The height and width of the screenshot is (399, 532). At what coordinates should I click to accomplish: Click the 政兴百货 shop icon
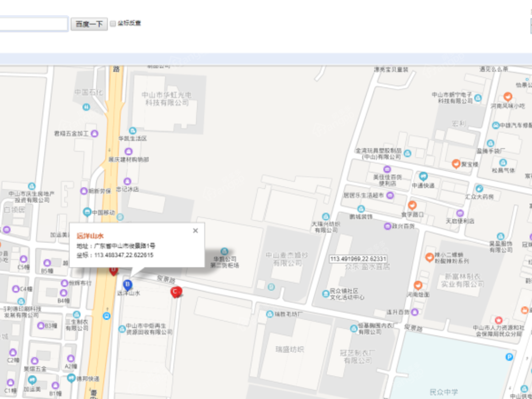click(x=388, y=226)
